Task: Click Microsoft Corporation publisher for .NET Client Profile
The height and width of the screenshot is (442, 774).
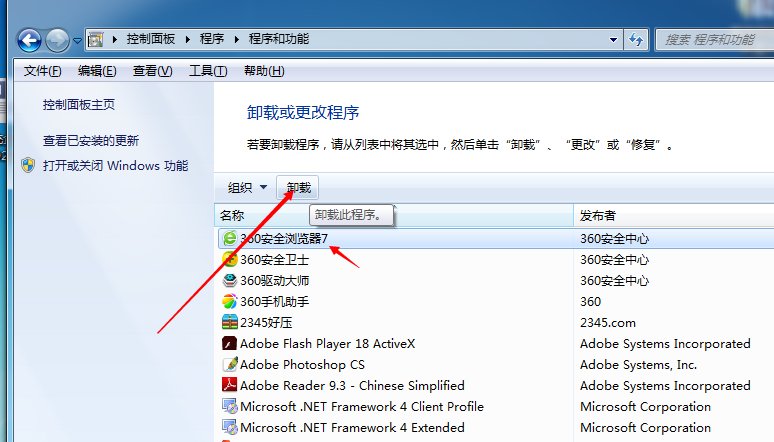Action: [645, 406]
